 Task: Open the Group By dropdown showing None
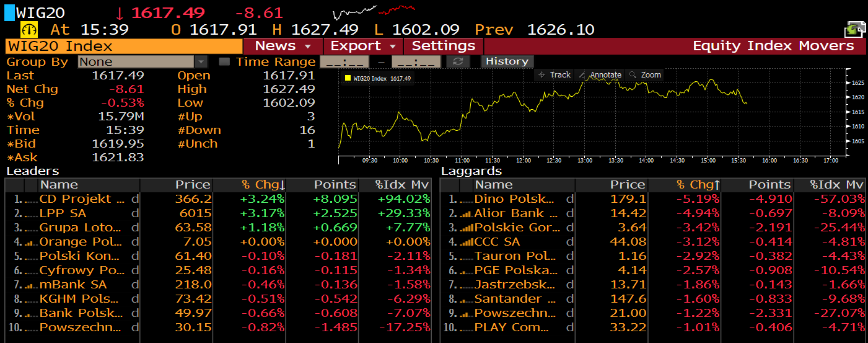click(142, 61)
